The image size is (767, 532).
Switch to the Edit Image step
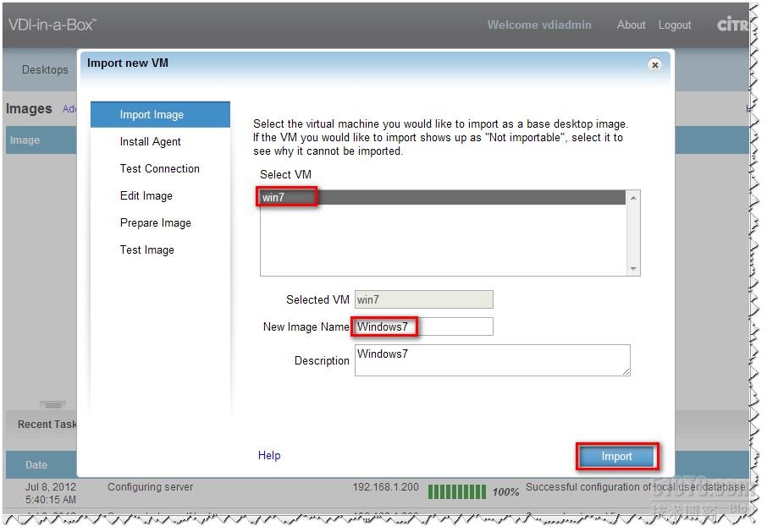[146, 196]
